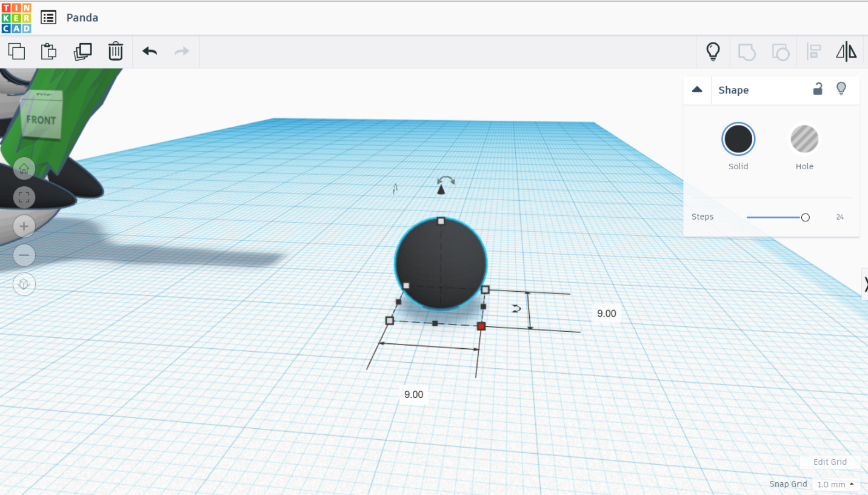Screen dimensions: 868x495
Task: Click the Paste clipboard icon
Action: 49,52
